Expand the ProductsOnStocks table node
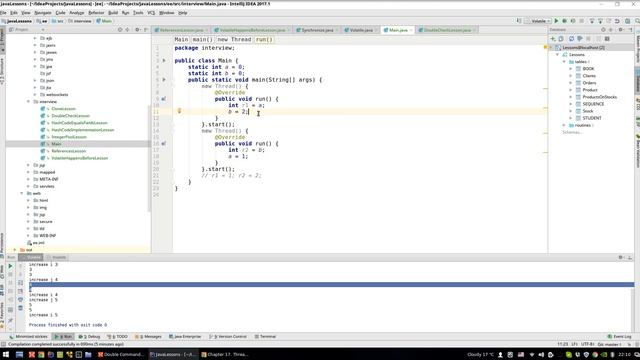The width and height of the screenshot is (640, 360). [x=571, y=97]
